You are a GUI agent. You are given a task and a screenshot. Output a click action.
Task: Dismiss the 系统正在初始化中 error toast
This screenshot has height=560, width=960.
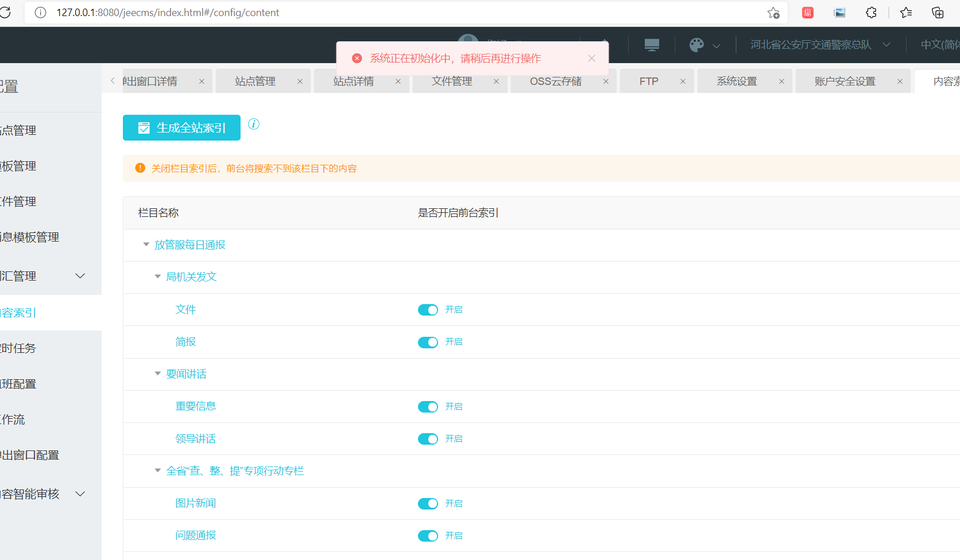[x=591, y=59]
